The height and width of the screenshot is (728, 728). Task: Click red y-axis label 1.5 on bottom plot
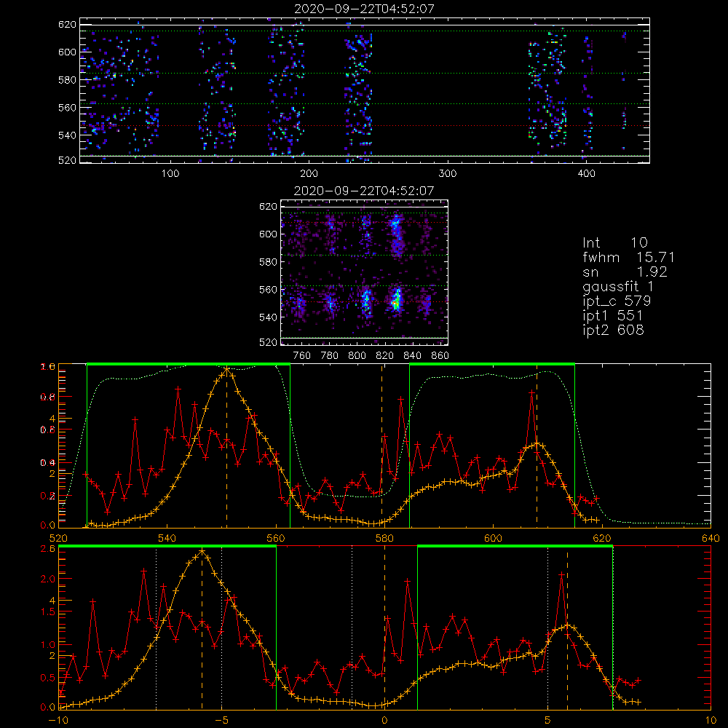48,612
